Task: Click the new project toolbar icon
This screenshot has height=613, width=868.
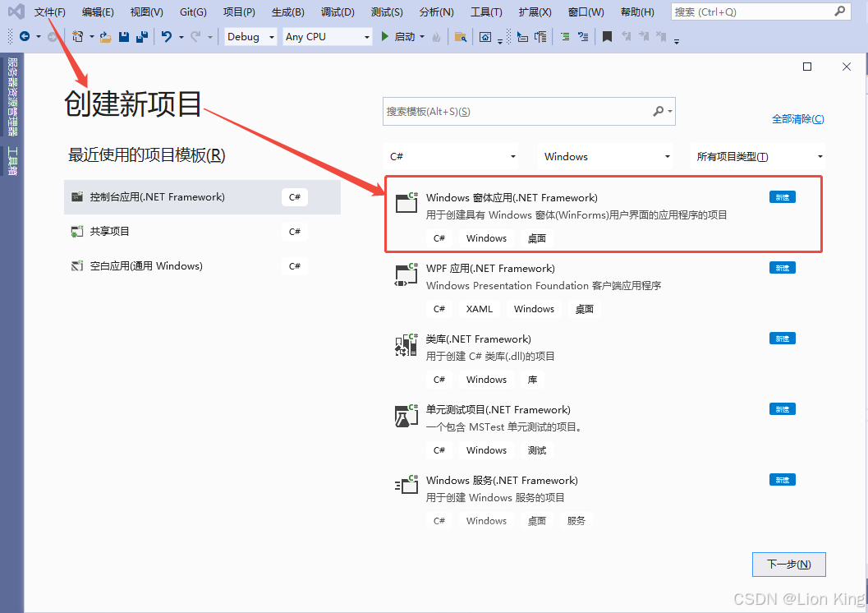Action: [x=77, y=36]
